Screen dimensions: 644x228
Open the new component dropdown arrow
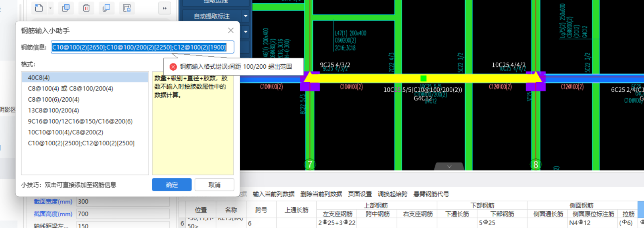click(x=50, y=8)
